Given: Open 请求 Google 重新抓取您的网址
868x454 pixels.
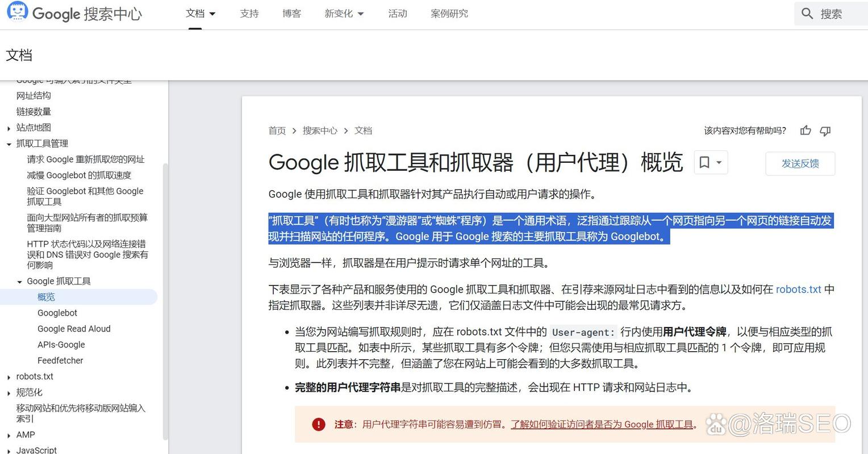Looking at the screenshot, I should point(86,159).
